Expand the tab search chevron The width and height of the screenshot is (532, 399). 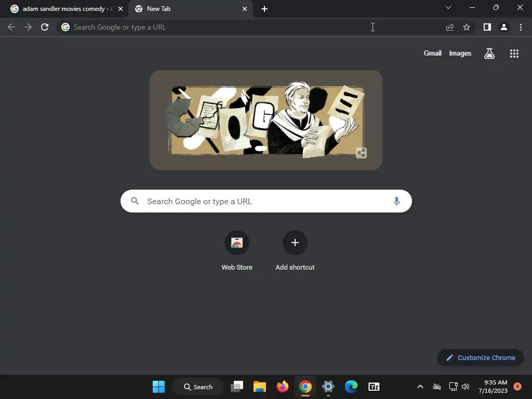[448, 7]
